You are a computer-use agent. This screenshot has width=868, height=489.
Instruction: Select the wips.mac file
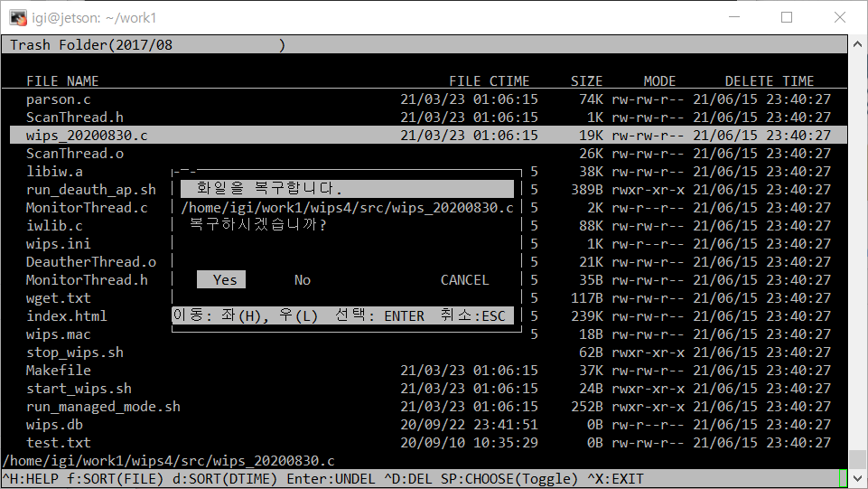pos(58,334)
